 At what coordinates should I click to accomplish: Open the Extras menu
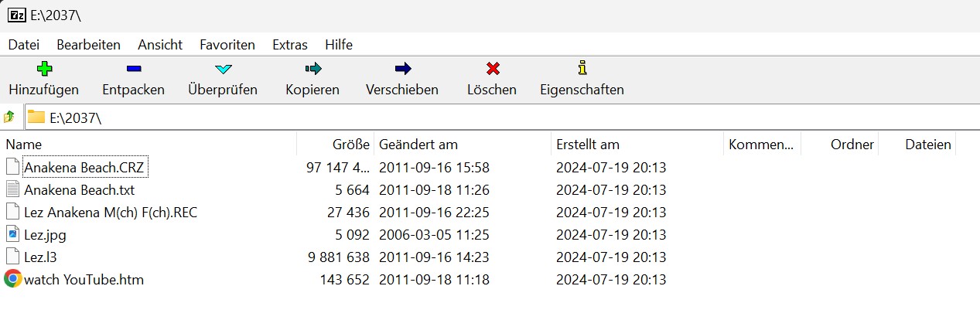[x=290, y=44]
